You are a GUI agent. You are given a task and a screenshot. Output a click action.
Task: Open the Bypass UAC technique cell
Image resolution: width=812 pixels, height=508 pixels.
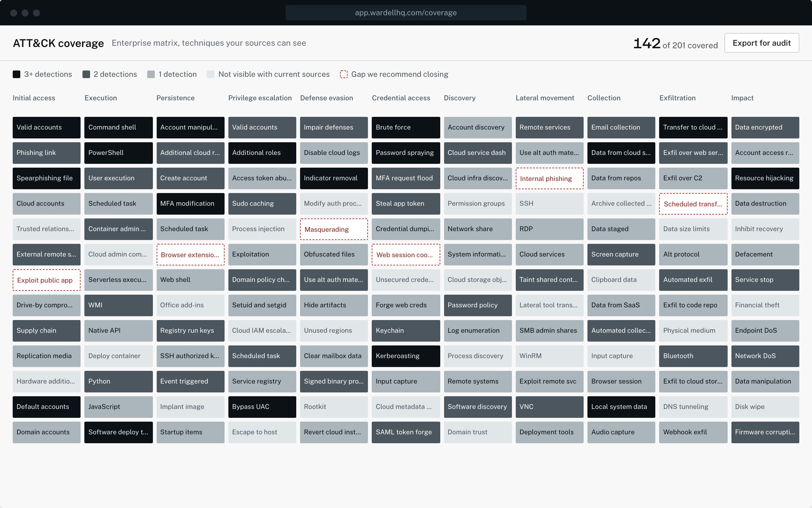[262, 407]
